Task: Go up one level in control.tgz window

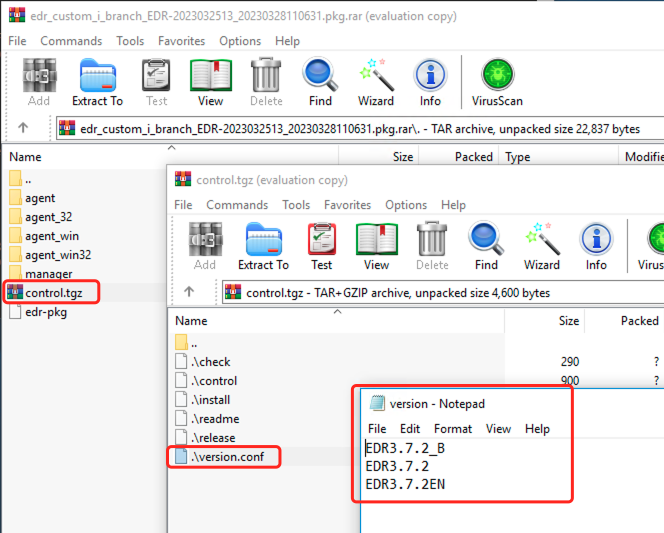Action: pyautogui.click(x=189, y=291)
